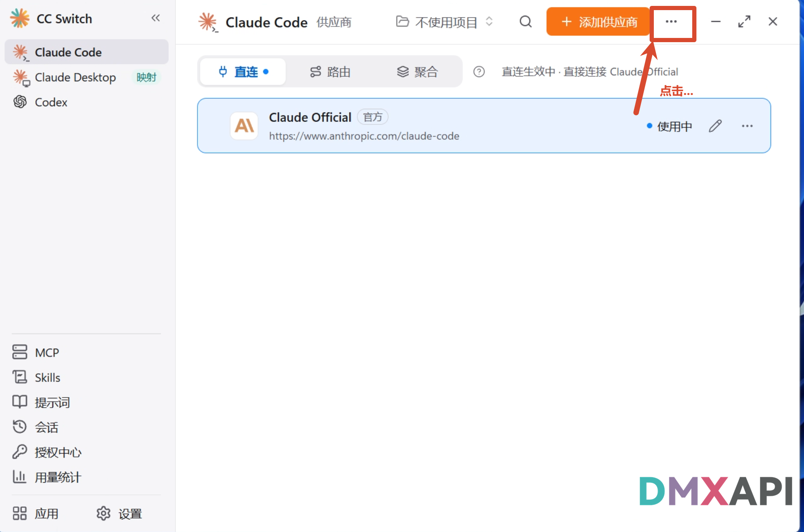Select Codex in the sidebar
Screen dimensions: 804x532
(86, 102)
